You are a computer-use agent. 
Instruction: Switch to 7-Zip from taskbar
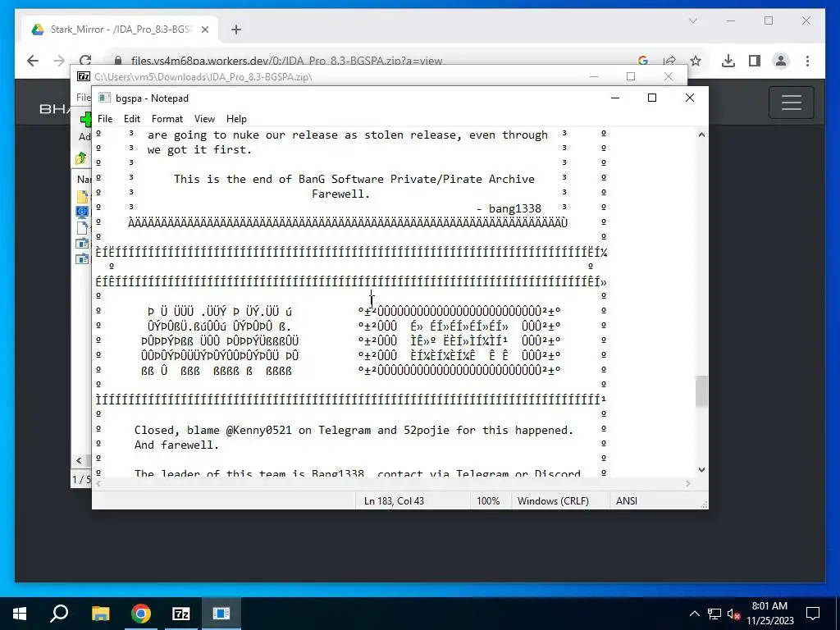(x=181, y=614)
